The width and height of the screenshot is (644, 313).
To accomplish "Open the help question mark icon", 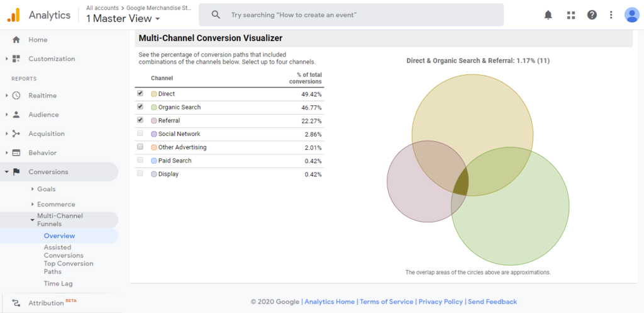I will click(592, 15).
